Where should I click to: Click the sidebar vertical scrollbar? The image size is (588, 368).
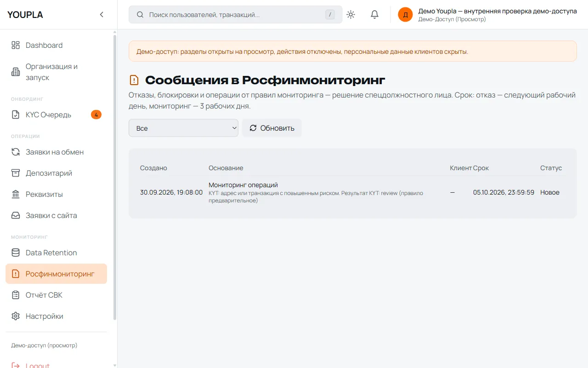point(115,177)
